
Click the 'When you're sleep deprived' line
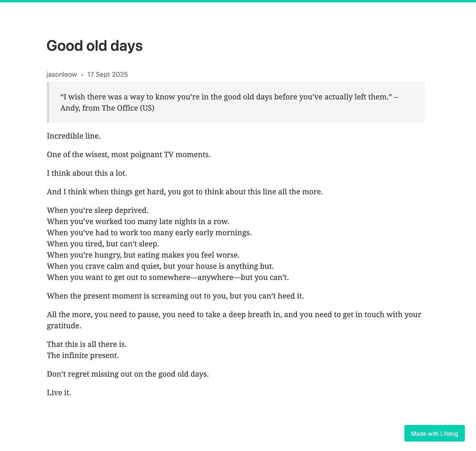pyautogui.click(x=98, y=210)
